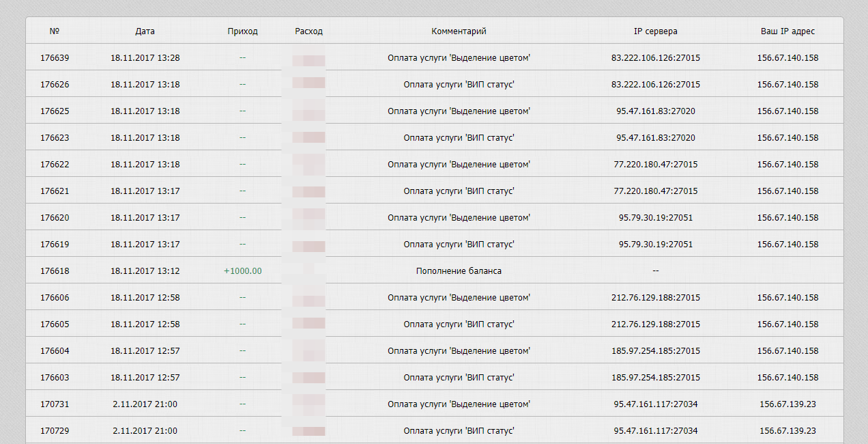Click 'ВИП статус' comment in row 176605
Screen dimensions: 868x444
[459, 324]
